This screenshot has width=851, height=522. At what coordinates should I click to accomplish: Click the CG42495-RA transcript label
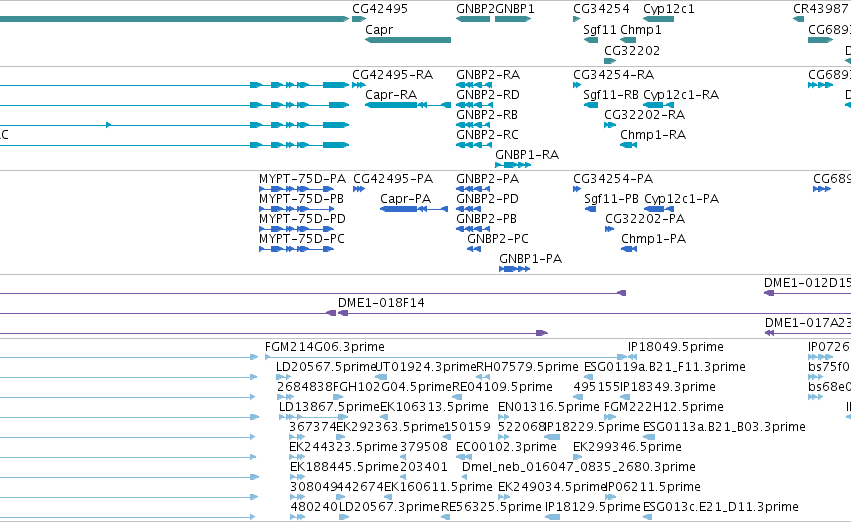[392, 75]
